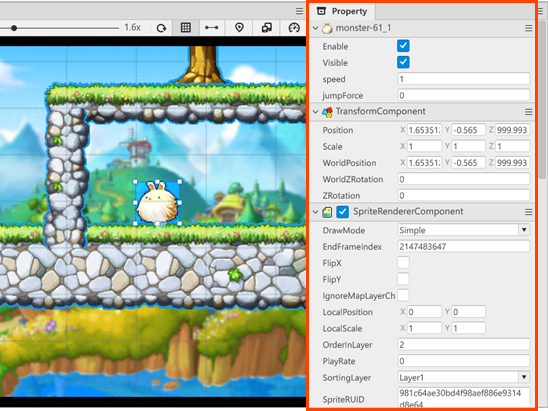Collapse the TransformComponent section
Image resolution: width=548 pixels, height=411 pixels.
(x=315, y=112)
